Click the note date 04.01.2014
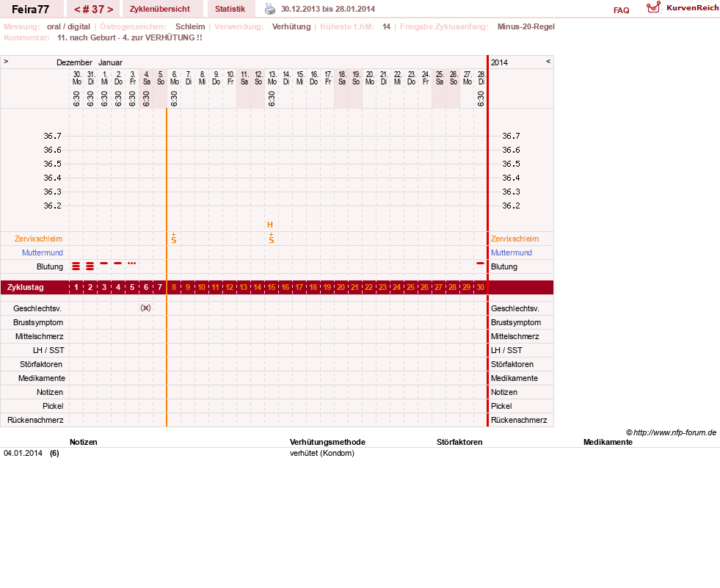The image size is (720, 588). (23, 453)
